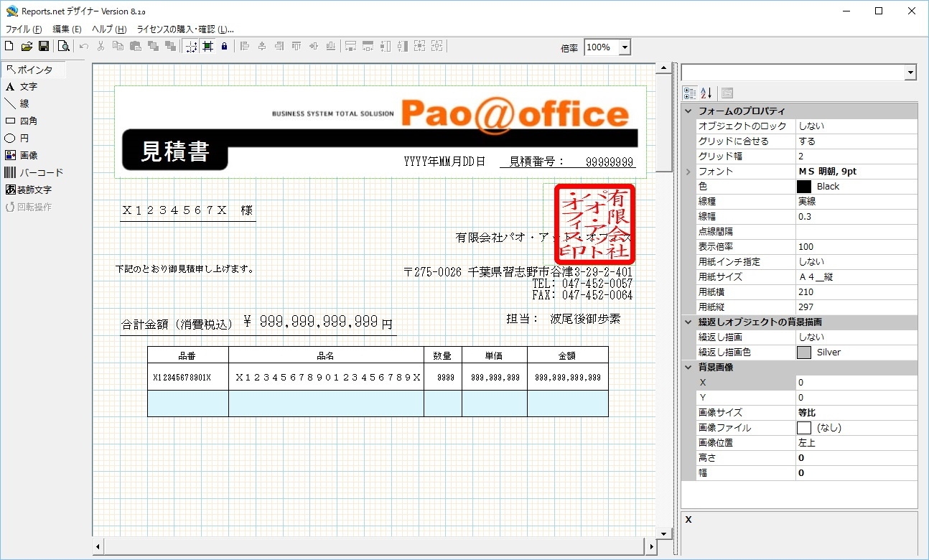Click the Save icon on the toolbar
The image size is (929, 560).
click(x=44, y=46)
